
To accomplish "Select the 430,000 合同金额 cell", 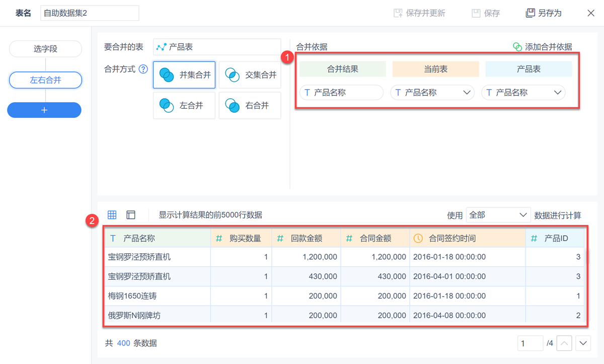I will pos(375,276).
